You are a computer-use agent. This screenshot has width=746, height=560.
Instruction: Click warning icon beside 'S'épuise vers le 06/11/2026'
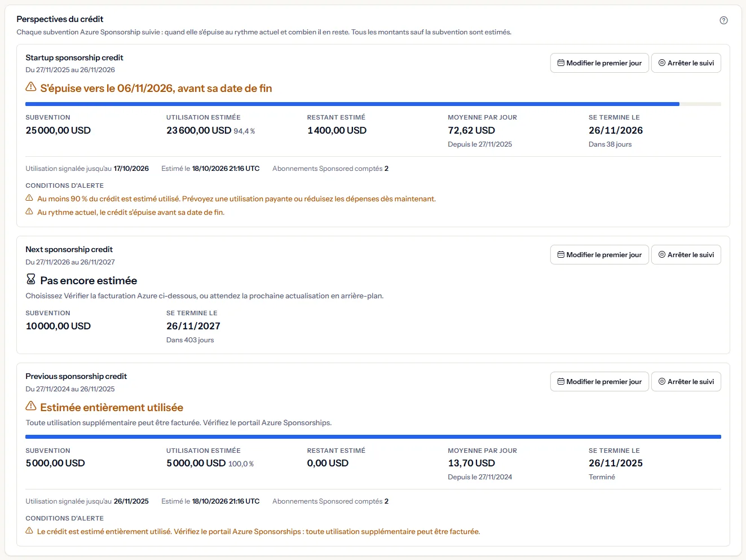31,87
